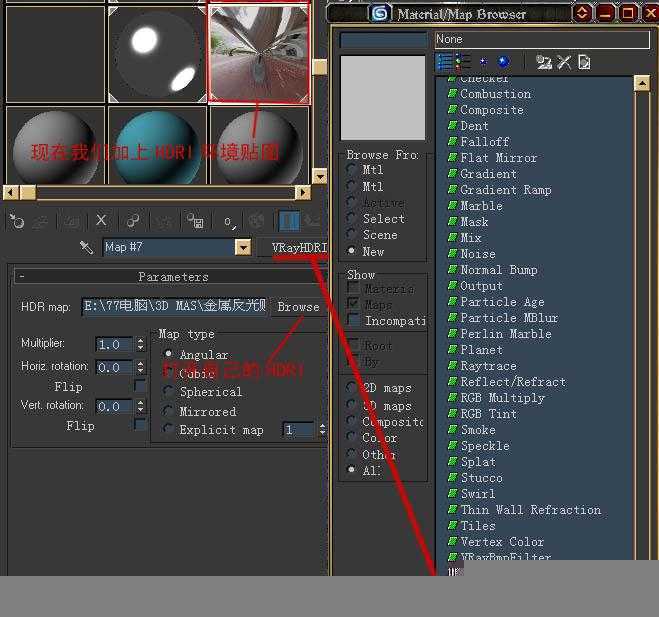The height and width of the screenshot is (617, 659).
Task: Select the Angular map type
Action: [x=168, y=354]
